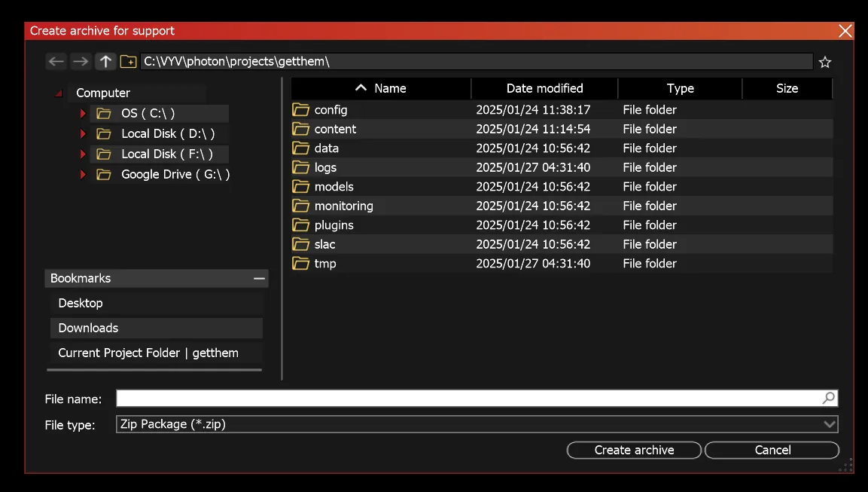Navigate up one folder level
This screenshot has width=868, height=492.
coord(105,62)
